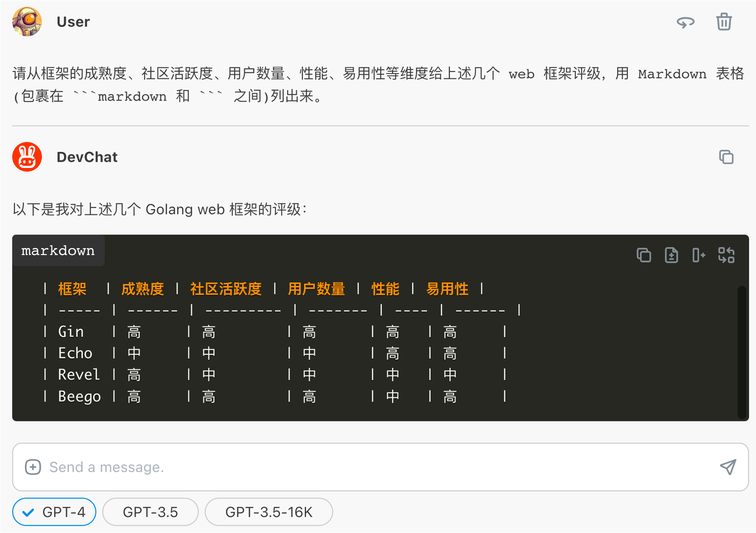The width and height of the screenshot is (756, 533).
Task: Switch to the GPT-3.5-16K model
Action: pyautogui.click(x=268, y=512)
